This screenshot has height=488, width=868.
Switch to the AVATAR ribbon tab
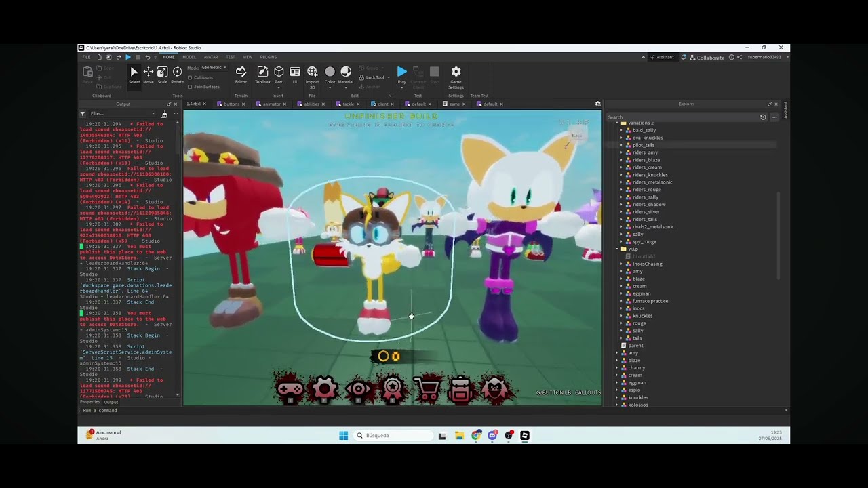(x=211, y=57)
